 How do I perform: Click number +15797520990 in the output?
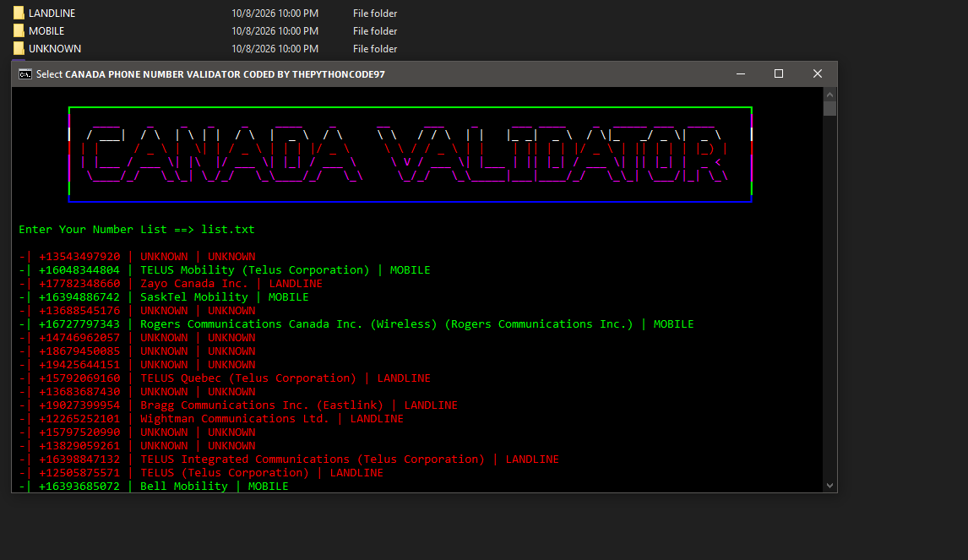tap(79, 432)
